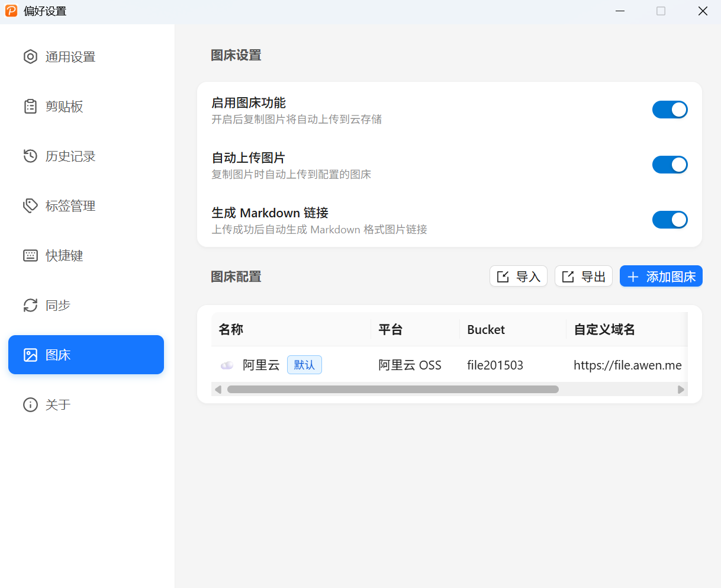The height and width of the screenshot is (588, 721).
Task: Switch to 历史记录 settings page
Action: coord(70,156)
